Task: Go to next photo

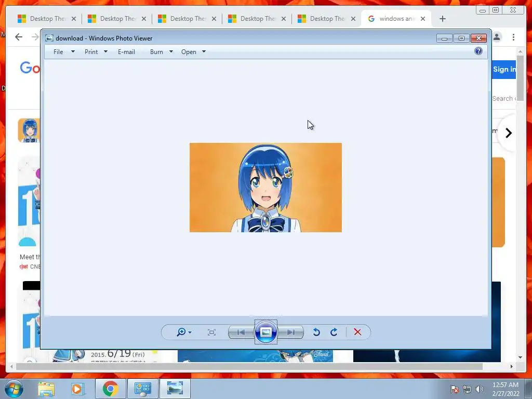Action: (x=291, y=332)
